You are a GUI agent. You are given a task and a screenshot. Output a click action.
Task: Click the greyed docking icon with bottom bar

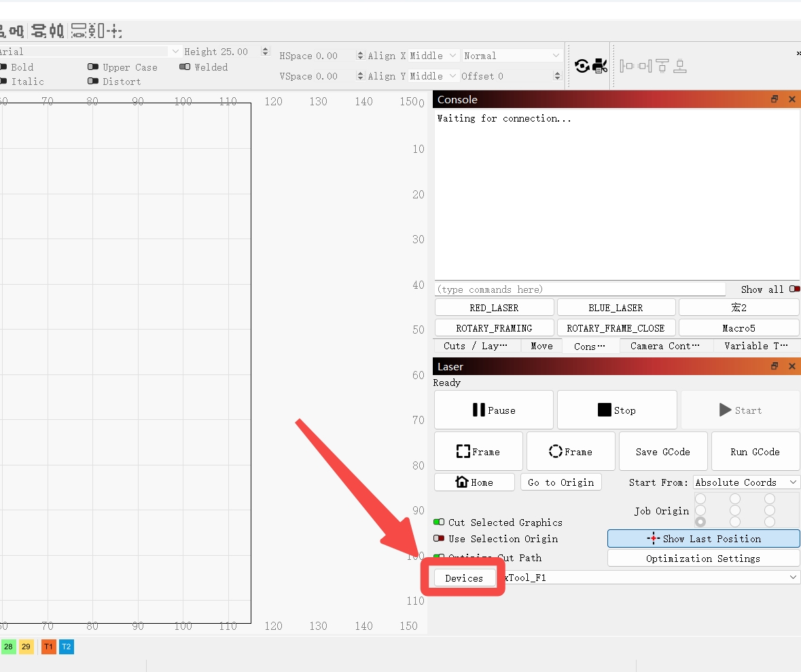tap(679, 66)
